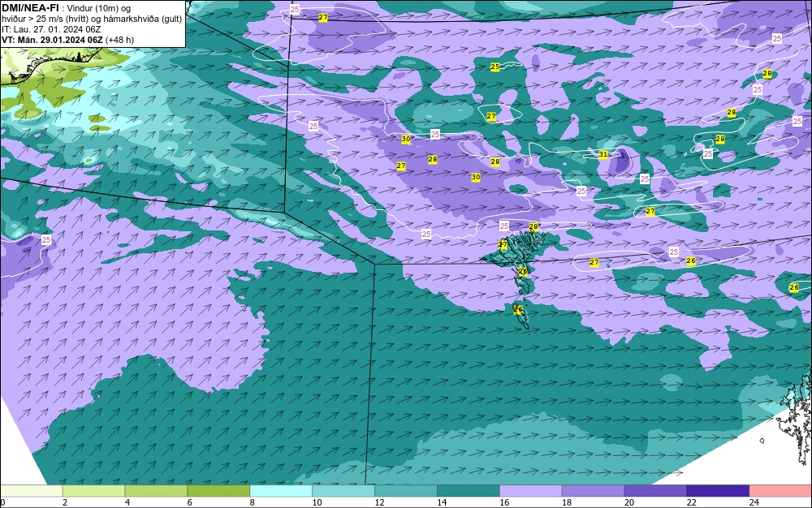Click the legend scale number 2

coord(65,502)
